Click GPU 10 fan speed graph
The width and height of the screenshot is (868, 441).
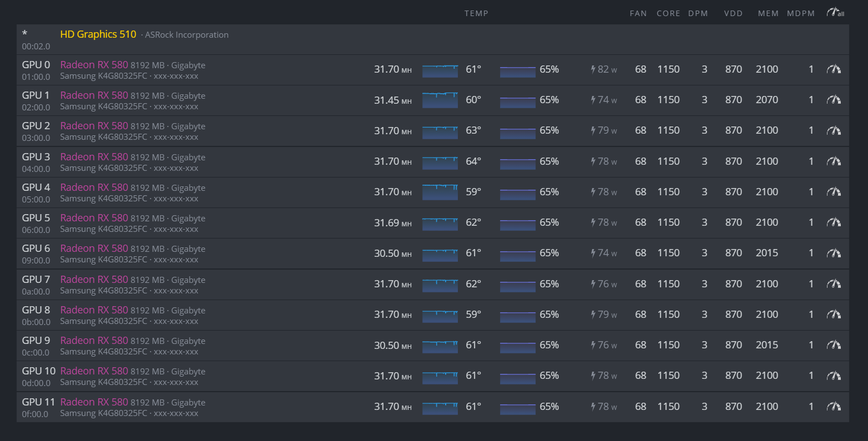click(x=518, y=378)
